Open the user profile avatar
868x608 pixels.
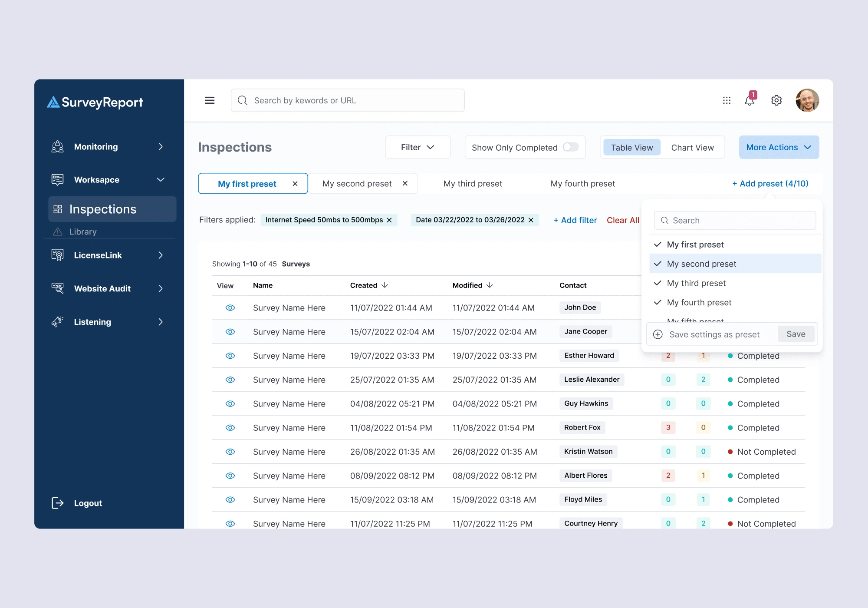click(x=807, y=100)
